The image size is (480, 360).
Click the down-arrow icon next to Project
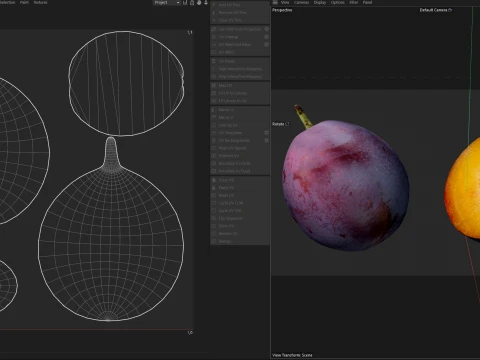click(x=206, y=3)
